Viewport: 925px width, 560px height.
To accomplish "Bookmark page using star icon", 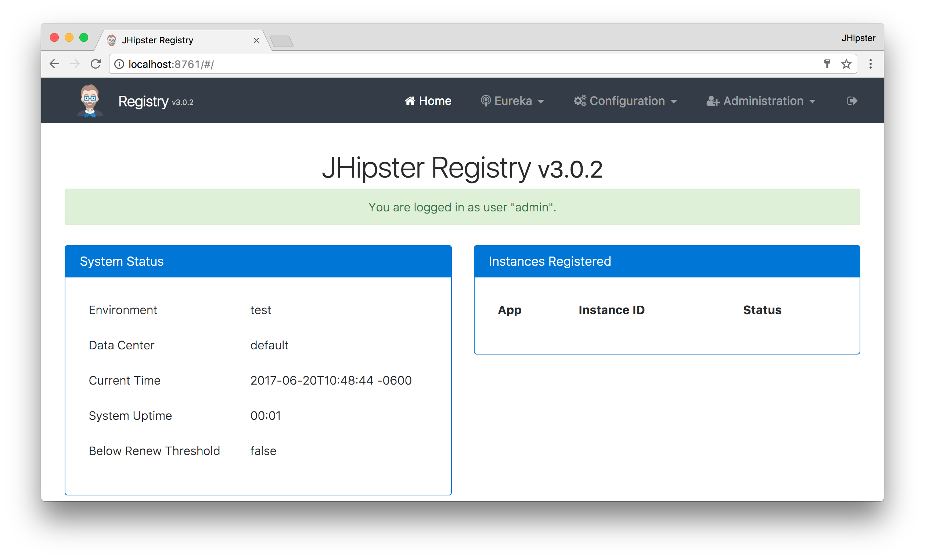I will click(x=846, y=64).
